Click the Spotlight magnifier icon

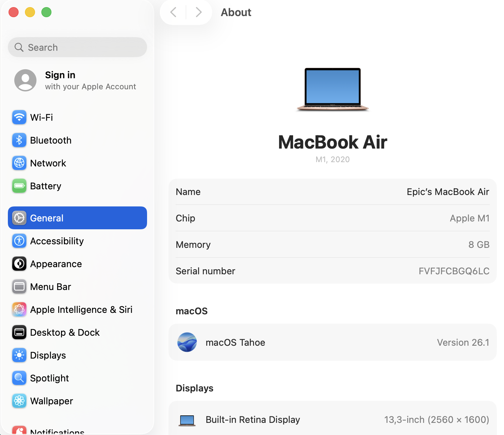click(x=19, y=378)
